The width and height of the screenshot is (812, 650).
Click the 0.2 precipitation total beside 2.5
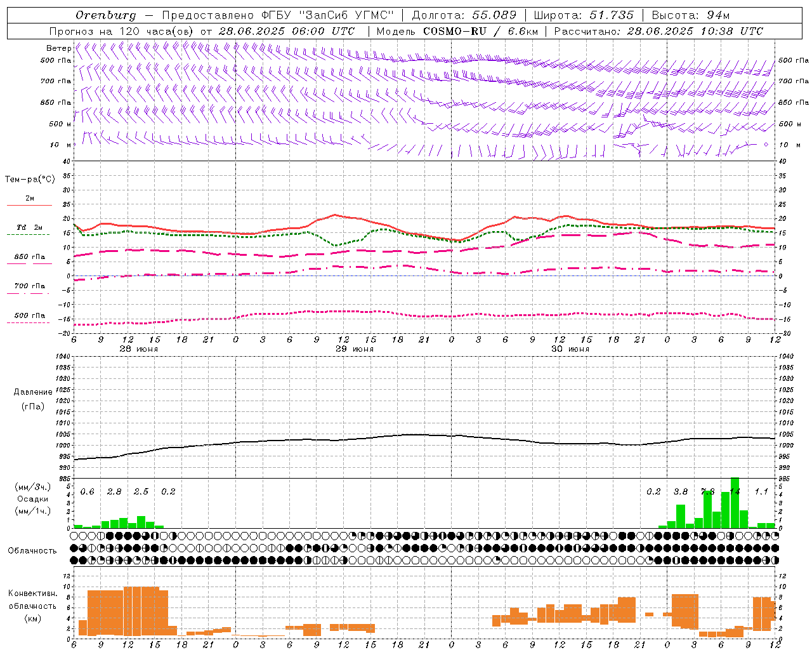pyautogui.click(x=168, y=492)
